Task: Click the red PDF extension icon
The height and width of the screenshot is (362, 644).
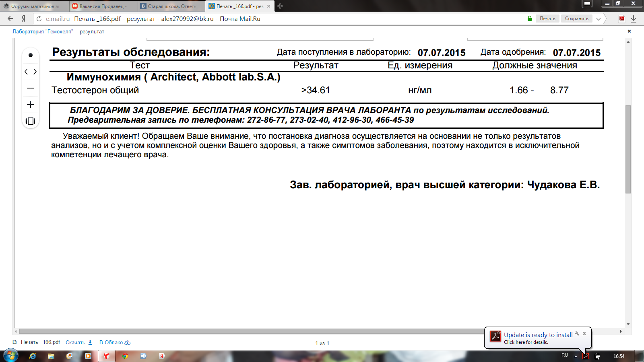Action: click(622, 19)
